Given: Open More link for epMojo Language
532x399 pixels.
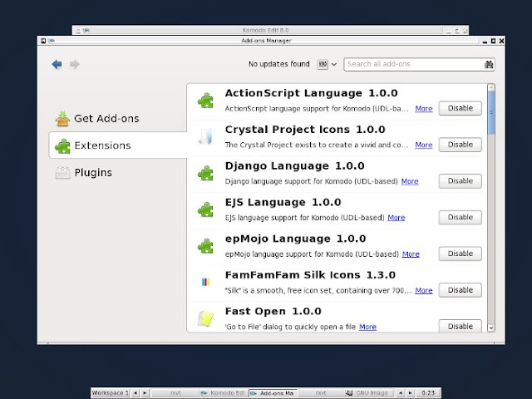Looking at the screenshot, I should click(x=411, y=254).
